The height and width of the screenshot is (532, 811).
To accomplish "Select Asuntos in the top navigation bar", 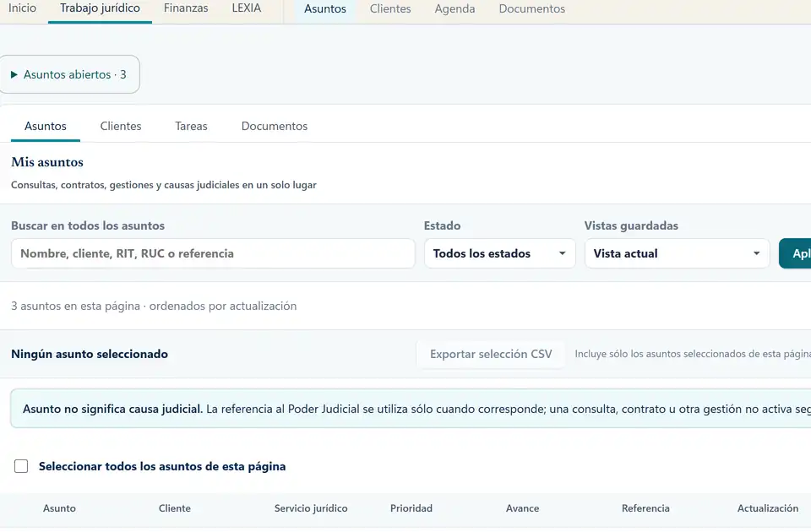I will (x=324, y=8).
